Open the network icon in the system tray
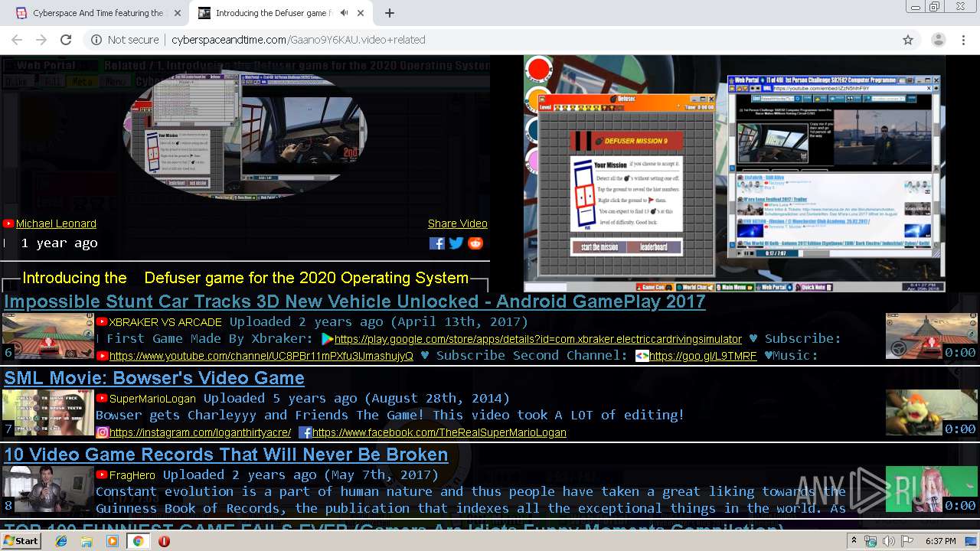Viewport: 980px width, 551px height. pyautogui.click(x=871, y=541)
